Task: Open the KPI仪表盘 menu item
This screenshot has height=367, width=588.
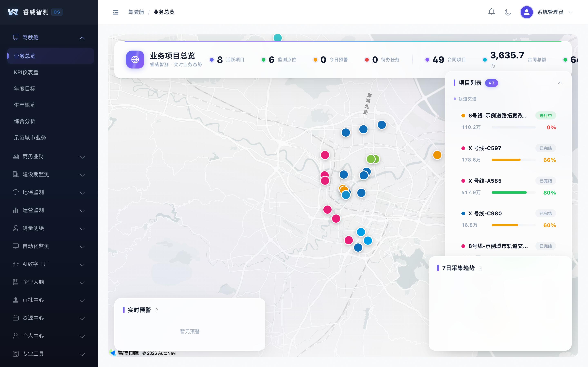Action: pyautogui.click(x=26, y=72)
